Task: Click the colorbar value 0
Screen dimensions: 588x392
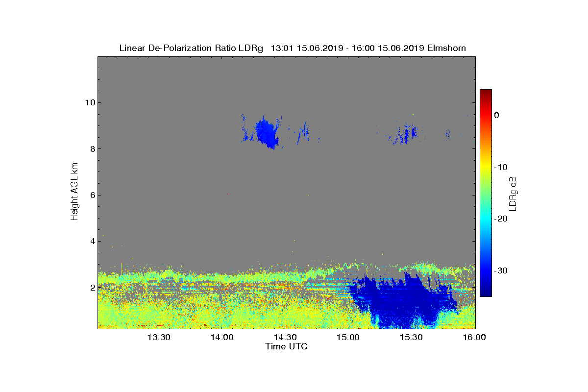Action: (496, 115)
